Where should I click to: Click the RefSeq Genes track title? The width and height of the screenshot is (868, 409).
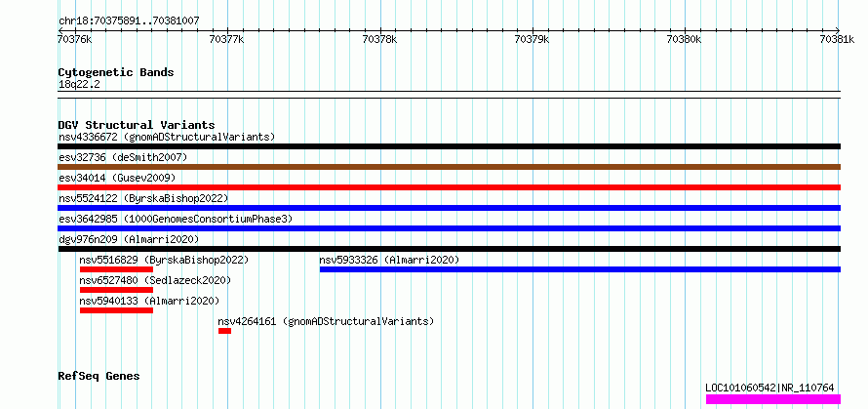pos(99,377)
